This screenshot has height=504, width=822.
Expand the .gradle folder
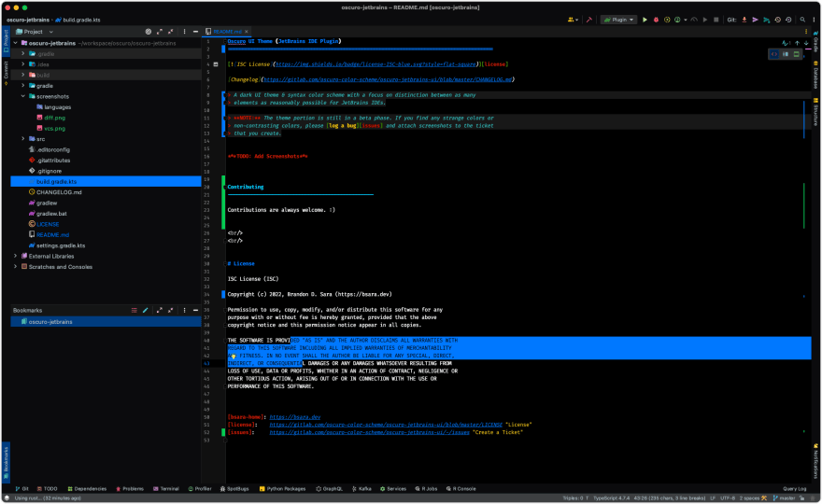(x=23, y=54)
